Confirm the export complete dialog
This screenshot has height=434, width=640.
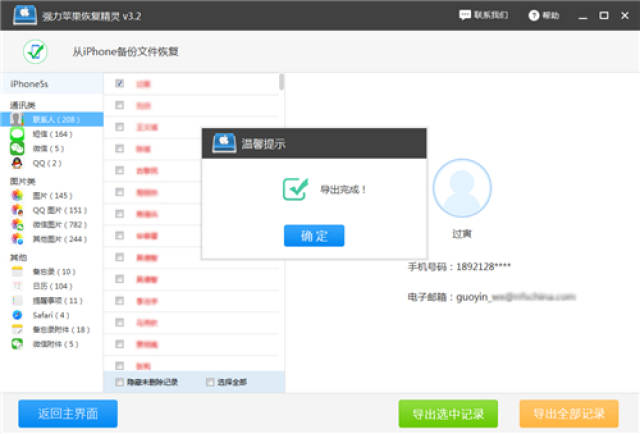[314, 236]
